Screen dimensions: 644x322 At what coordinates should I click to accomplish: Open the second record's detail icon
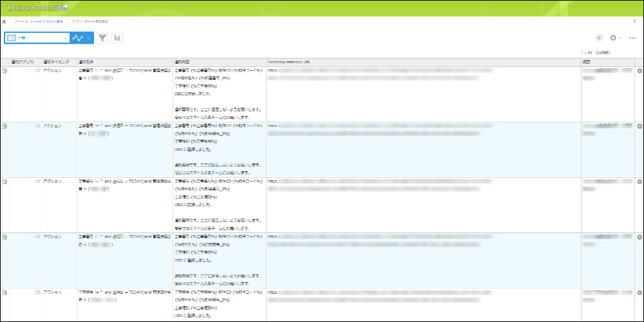tap(5, 126)
